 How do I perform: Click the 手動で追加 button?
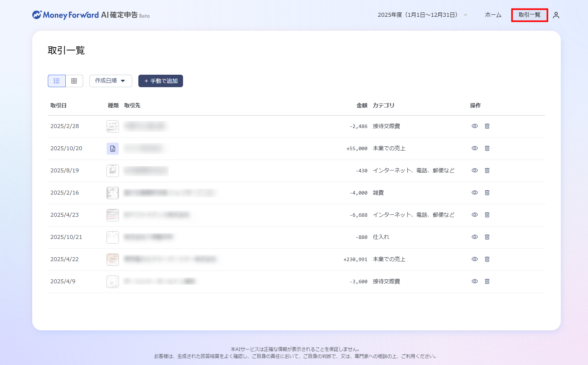[161, 81]
